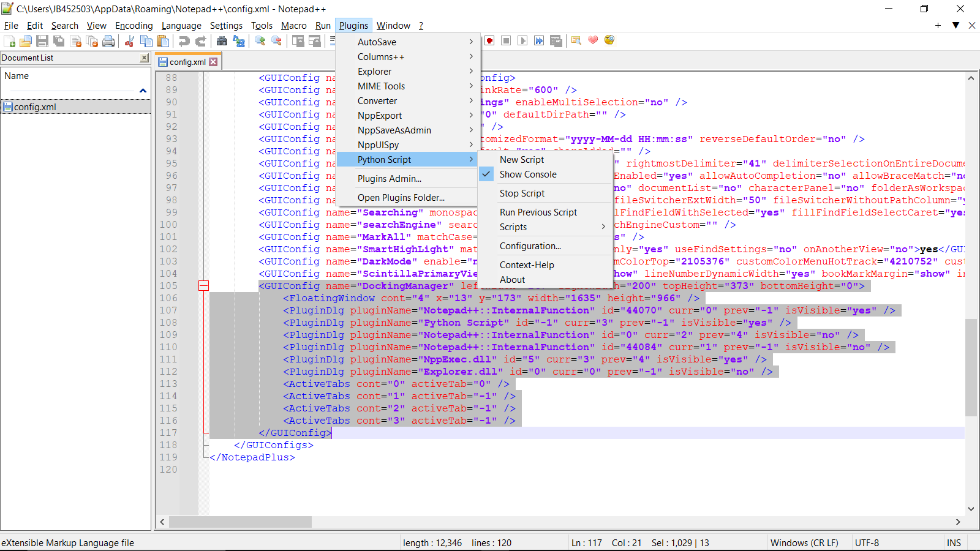The height and width of the screenshot is (551, 980).
Task: Open the Settings menu
Action: (x=226, y=26)
